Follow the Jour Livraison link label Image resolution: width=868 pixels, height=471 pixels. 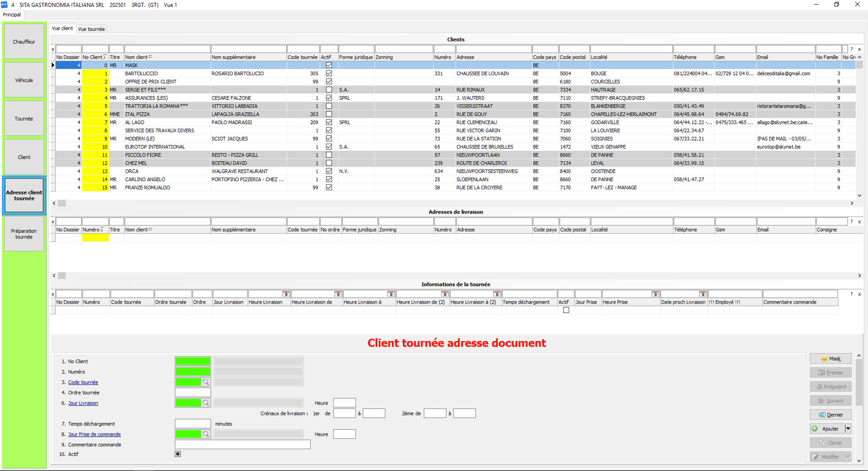tap(83, 403)
